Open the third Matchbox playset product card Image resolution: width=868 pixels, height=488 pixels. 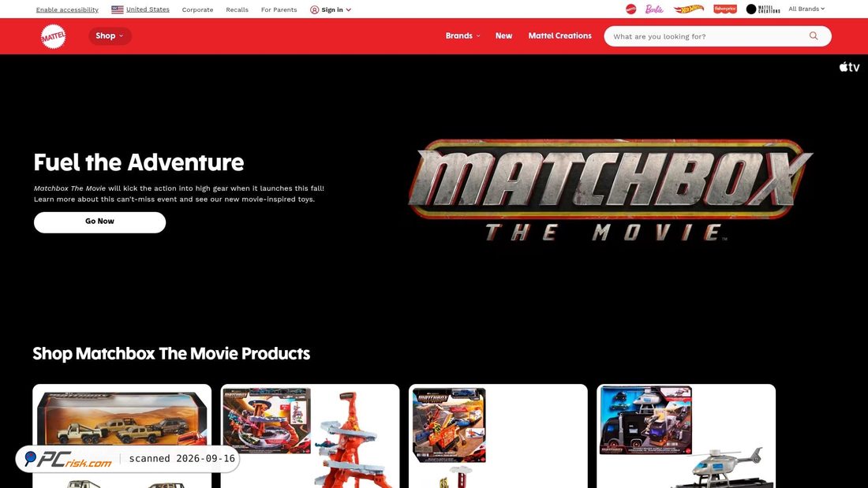pos(498,436)
